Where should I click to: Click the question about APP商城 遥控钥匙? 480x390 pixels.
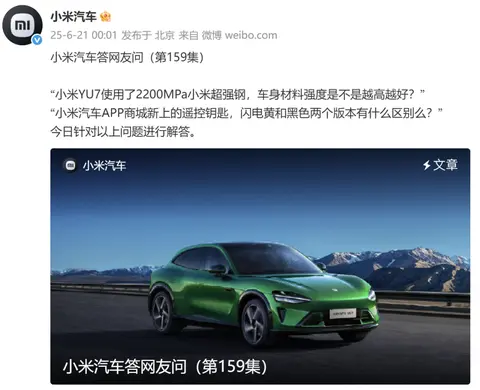(x=246, y=113)
